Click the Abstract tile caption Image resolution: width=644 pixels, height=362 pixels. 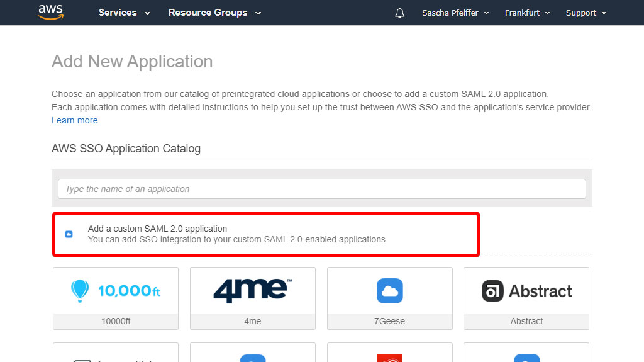click(x=526, y=321)
